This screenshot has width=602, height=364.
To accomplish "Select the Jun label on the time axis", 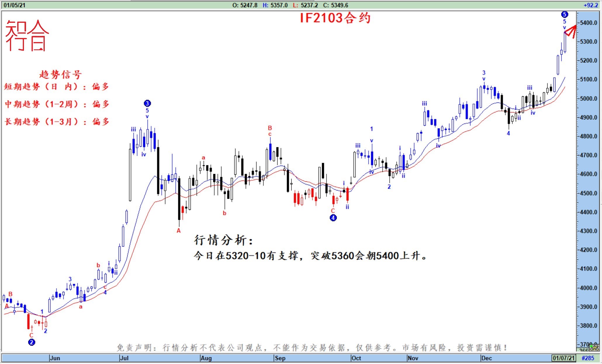I will 55,358.
